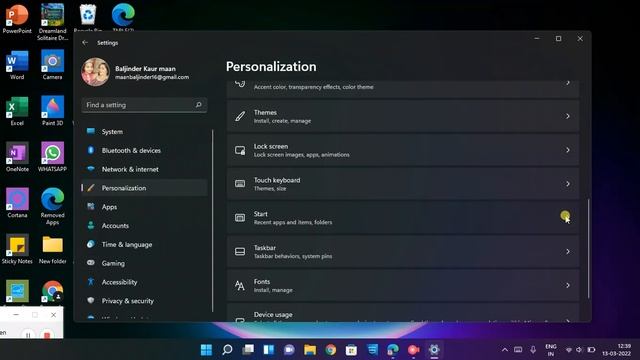The image size is (640, 360).
Task: Open File Explorer from the taskbar
Action: [x=310, y=350]
